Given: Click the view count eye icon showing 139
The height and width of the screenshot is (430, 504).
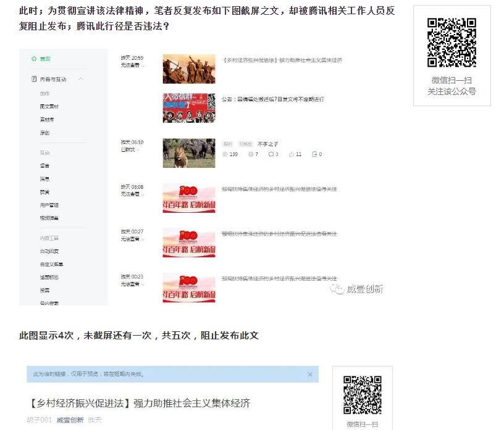Looking at the screenshot, I should pyautogui.click(x=224, y=154).
